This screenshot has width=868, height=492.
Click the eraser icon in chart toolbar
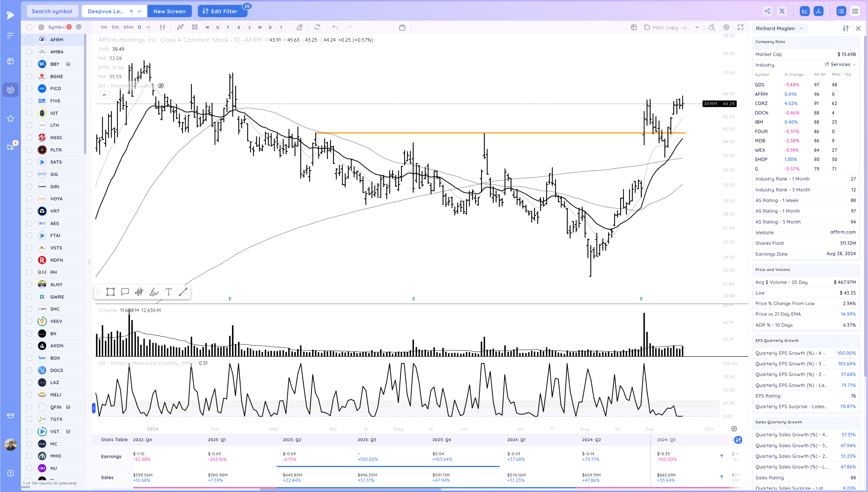pos(299,27)
